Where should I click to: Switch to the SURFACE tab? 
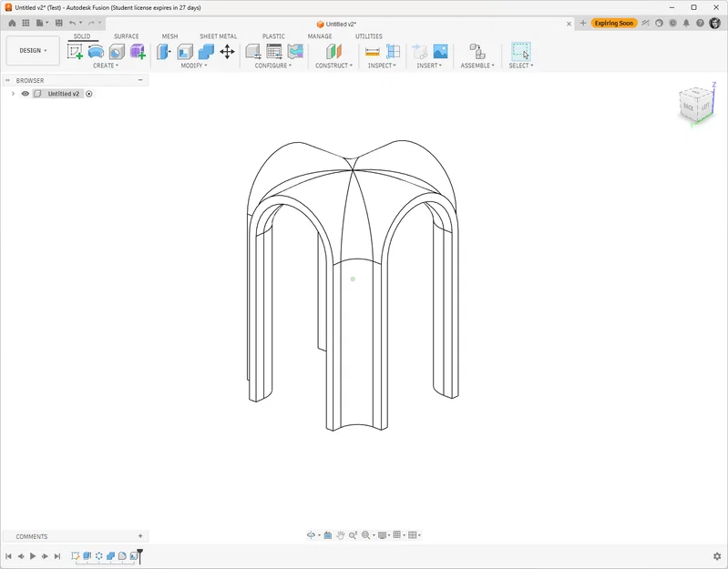point(127,36)
